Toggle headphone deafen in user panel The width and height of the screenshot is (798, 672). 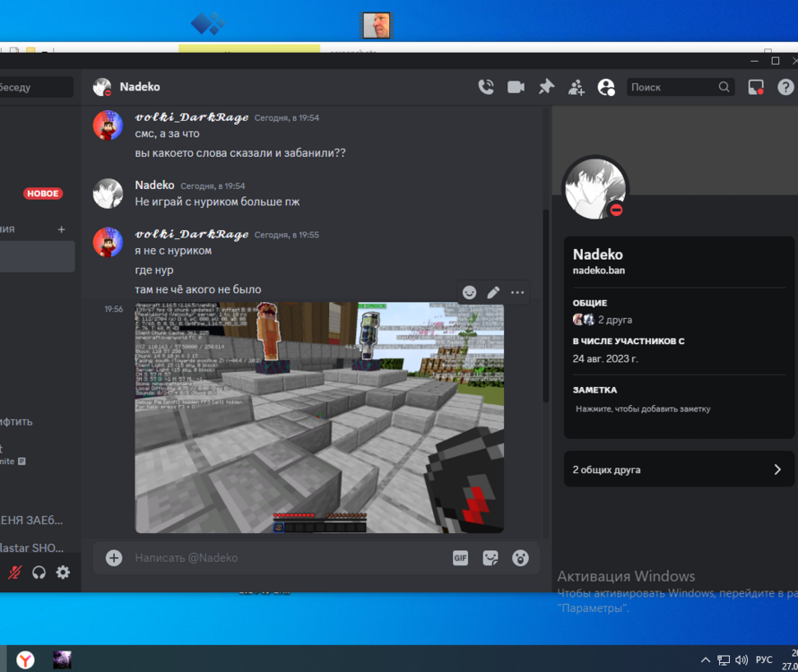[x=39, y=573]
